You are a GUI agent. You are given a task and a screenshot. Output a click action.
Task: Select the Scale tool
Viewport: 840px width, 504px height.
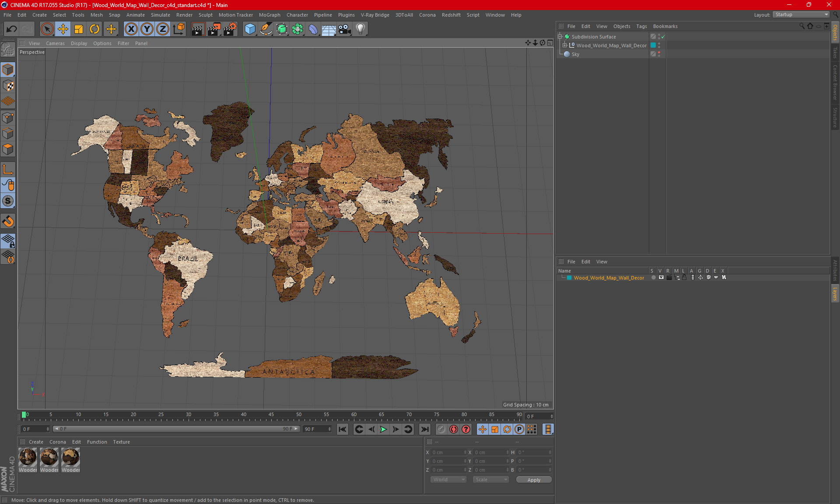[79, 29]
